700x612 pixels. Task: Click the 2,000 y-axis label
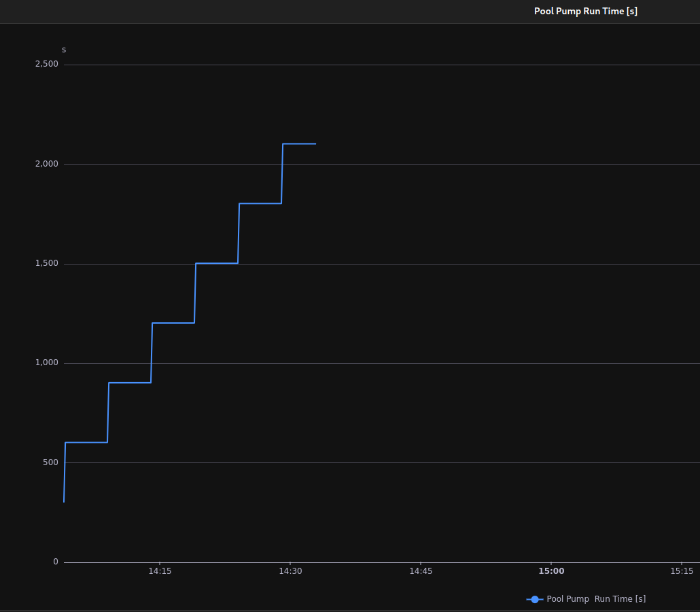[x=47, y=164]
